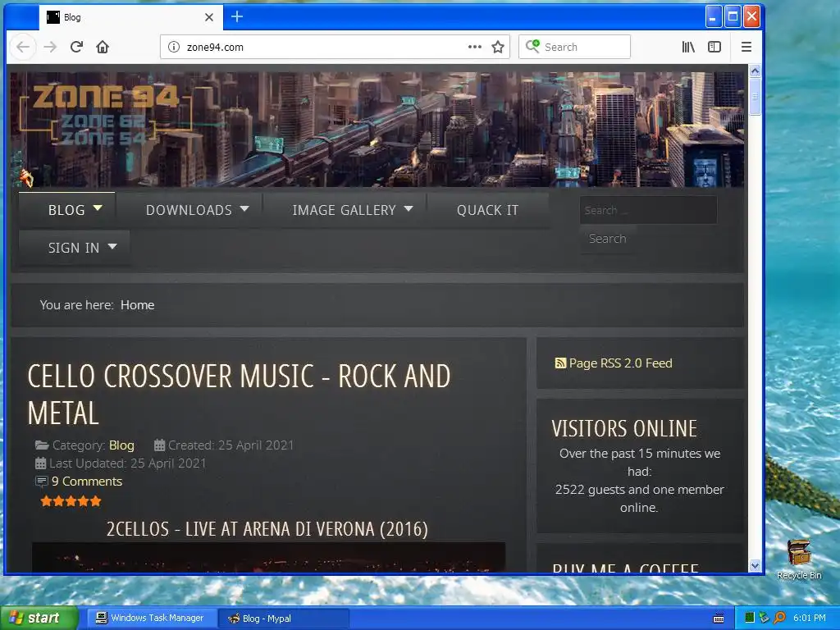Open the IMAGE GALLERY menu
The height and width of the screenshot is (630, 840).
pyautogui.click(x=345, y=210)
